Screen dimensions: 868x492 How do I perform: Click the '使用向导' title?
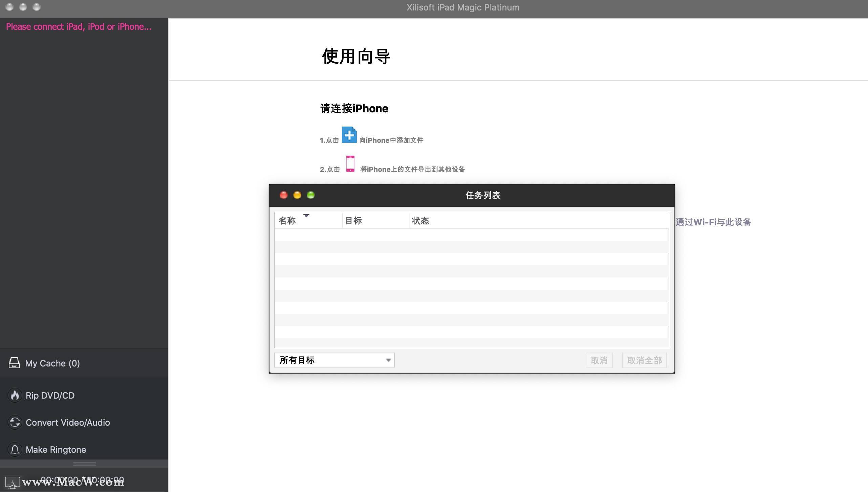[356, 56]
